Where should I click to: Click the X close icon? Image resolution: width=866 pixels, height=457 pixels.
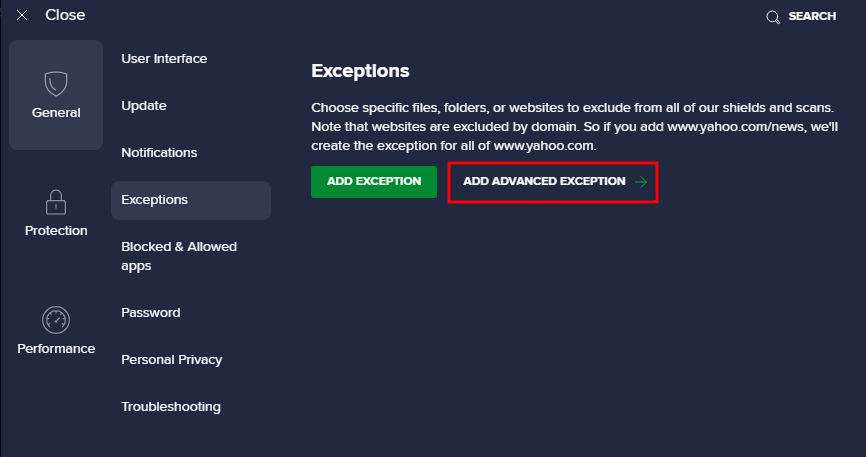click(x=22, y=16)
